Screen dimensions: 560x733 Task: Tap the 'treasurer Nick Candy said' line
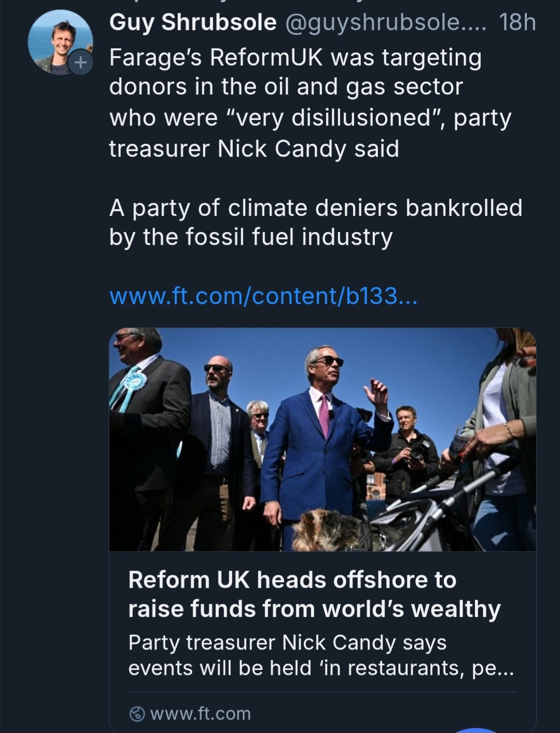254,149
